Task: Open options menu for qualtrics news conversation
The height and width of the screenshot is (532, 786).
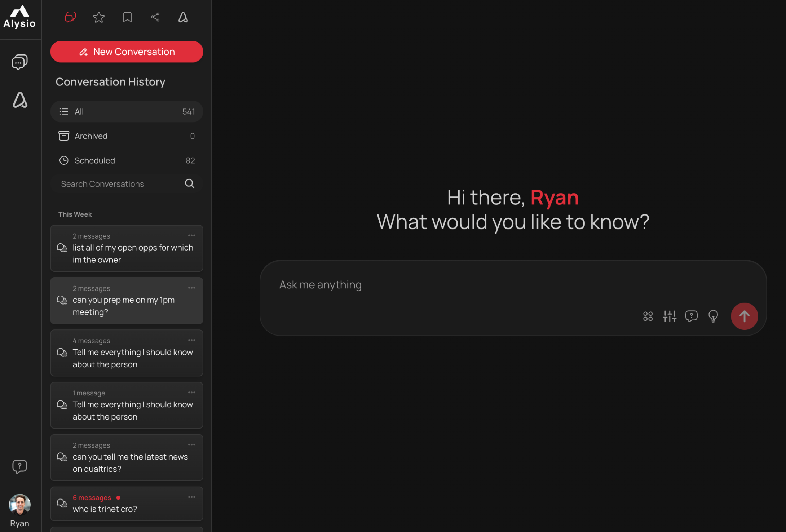Action: 191,445
